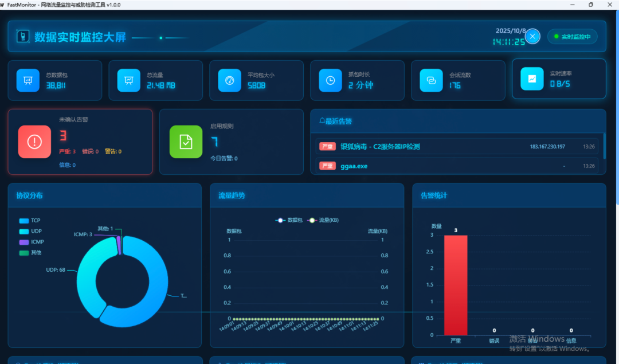This screenshot has width=619, height=364.
Task: Click the 平均包大小 value 580B
Action: pyautogui.click(x=257, y=85)
